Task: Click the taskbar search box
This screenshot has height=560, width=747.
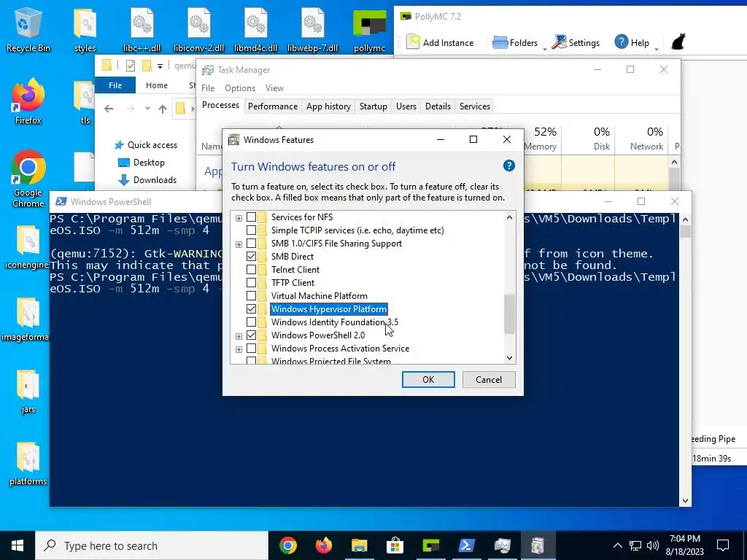Action: [152, 545]
